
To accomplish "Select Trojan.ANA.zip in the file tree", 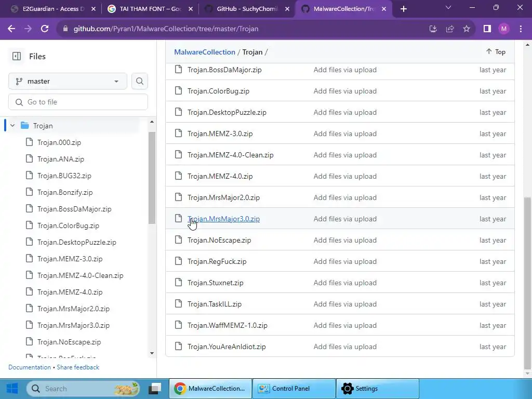I will point(61,159).
